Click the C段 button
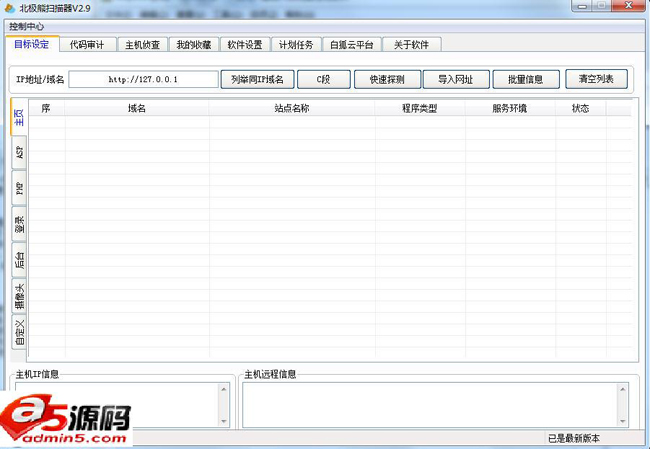Viewport: 650px width, 449px height. pos(324,79)
